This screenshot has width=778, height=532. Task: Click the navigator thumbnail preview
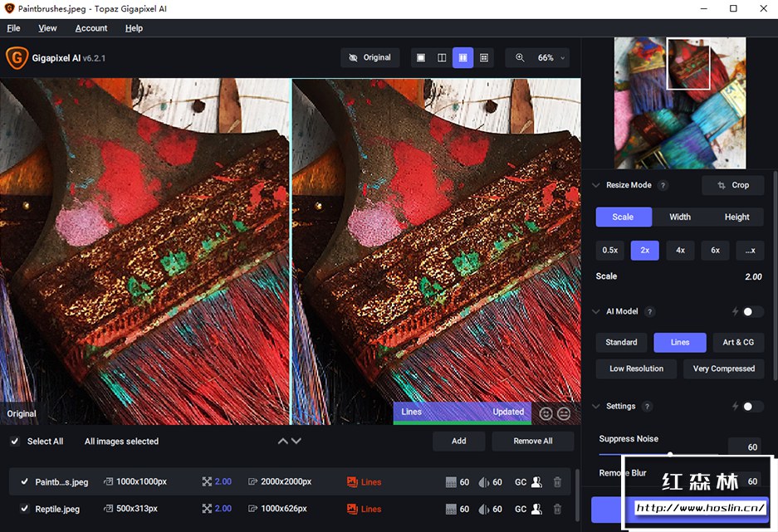coord(680,103)
